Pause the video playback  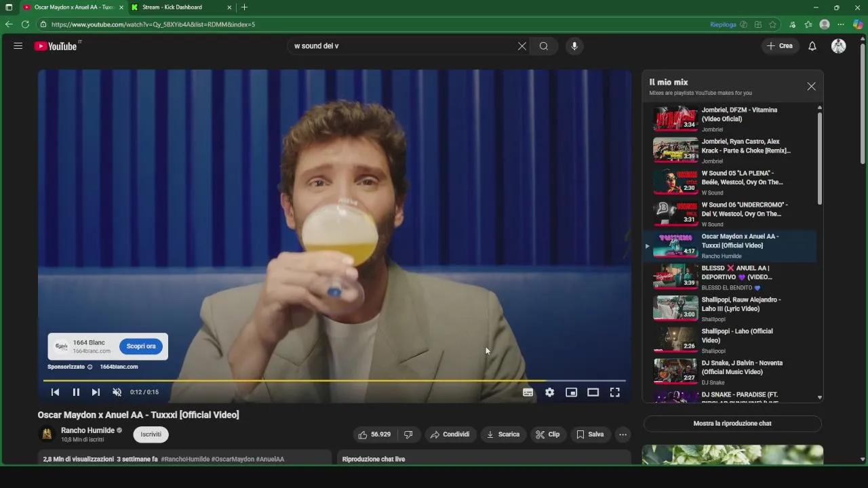click(x=76, y=392)
